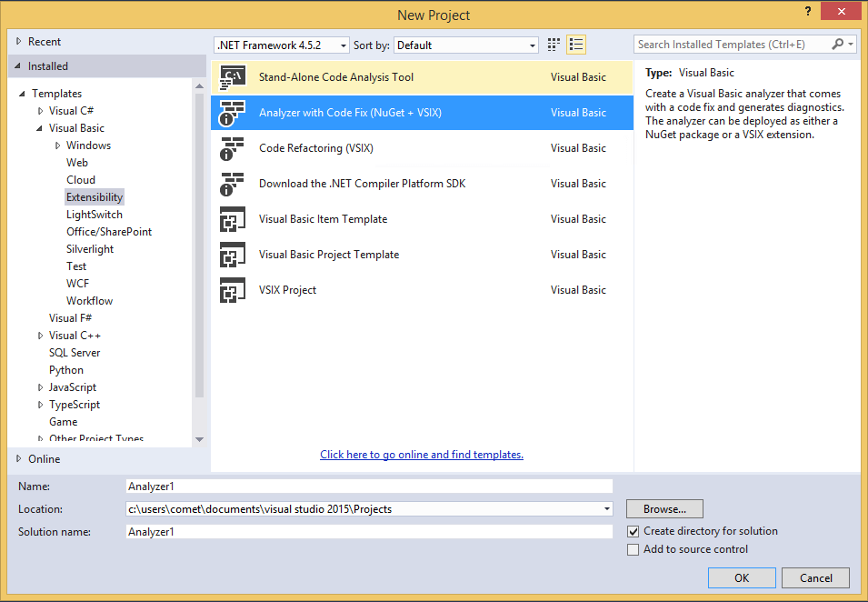This screenshot has width=868, height=602.
Task: Open the search options dropdown arrow
Action: [851, 45]
